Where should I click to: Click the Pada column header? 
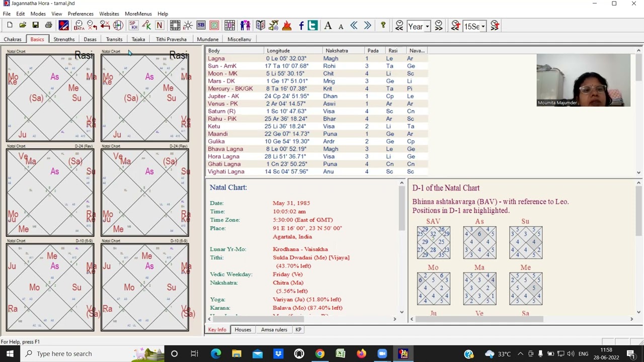coord(375,51)
